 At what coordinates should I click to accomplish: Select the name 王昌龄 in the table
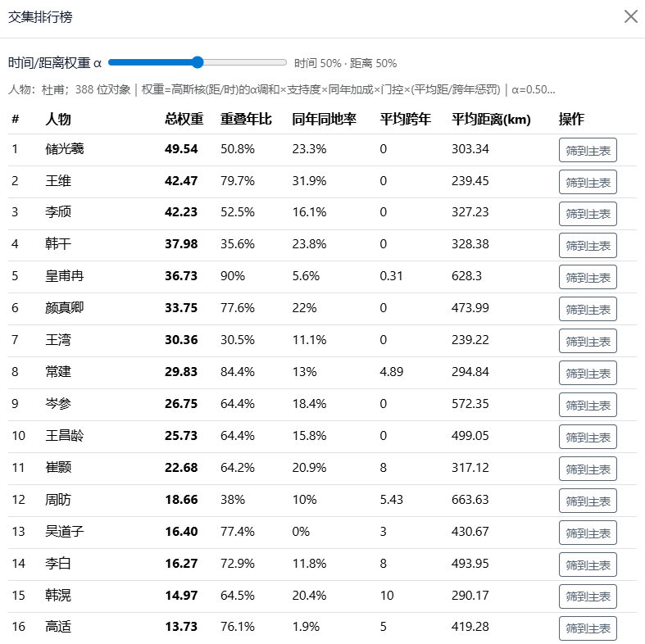coord(64,436)
